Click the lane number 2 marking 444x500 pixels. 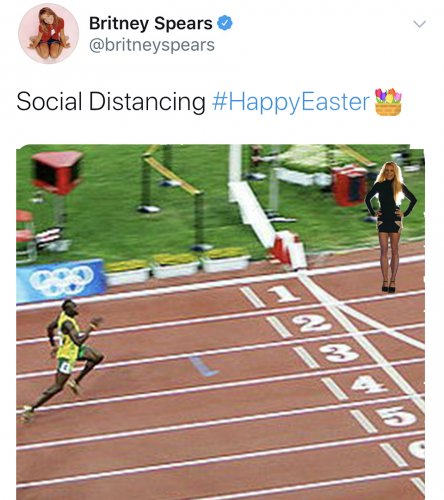[312, 323]
